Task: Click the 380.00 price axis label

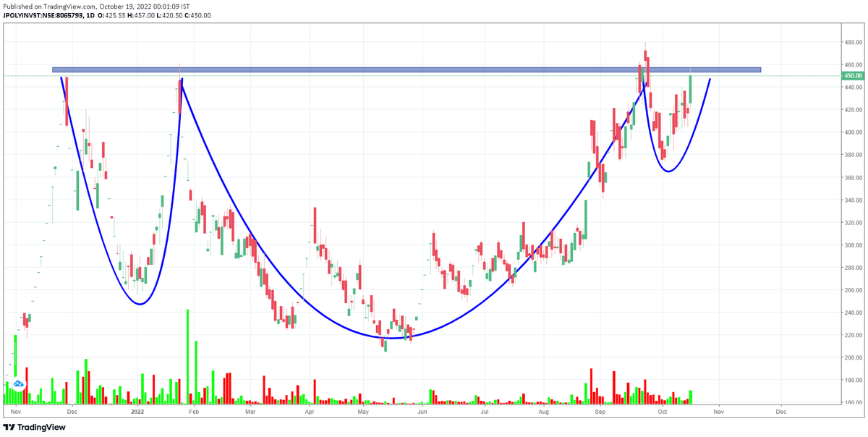Action: tap(854, 155)
